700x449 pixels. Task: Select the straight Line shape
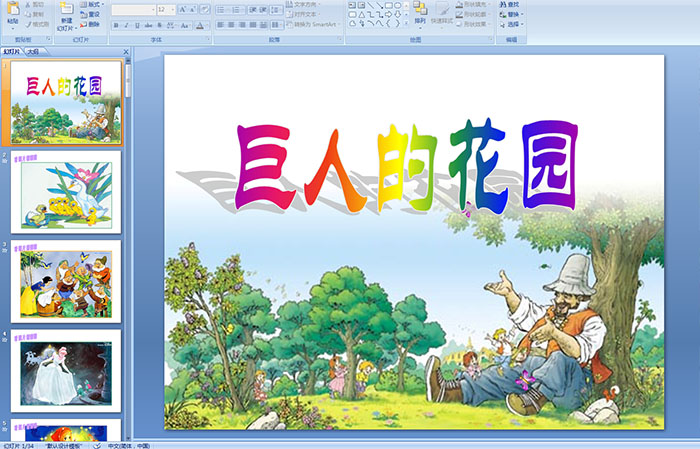(371, 5)
